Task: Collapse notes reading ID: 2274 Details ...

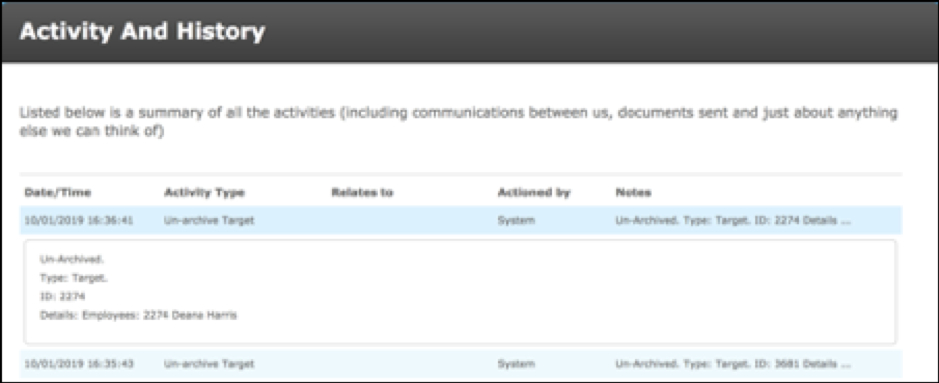Action: click(x=733, y=220)
